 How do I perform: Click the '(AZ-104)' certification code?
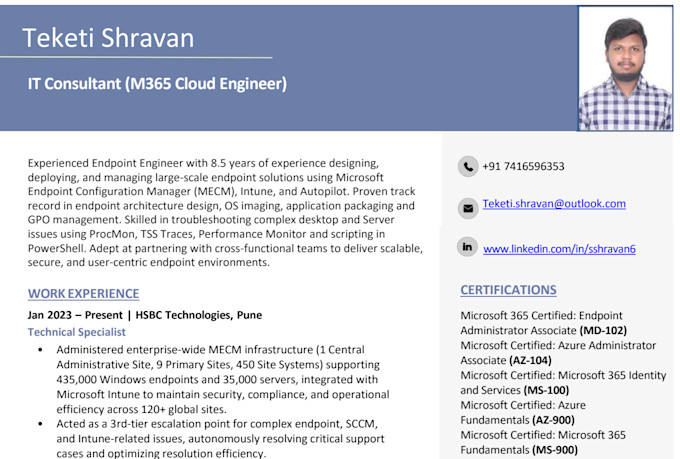[x=530, y=360]
